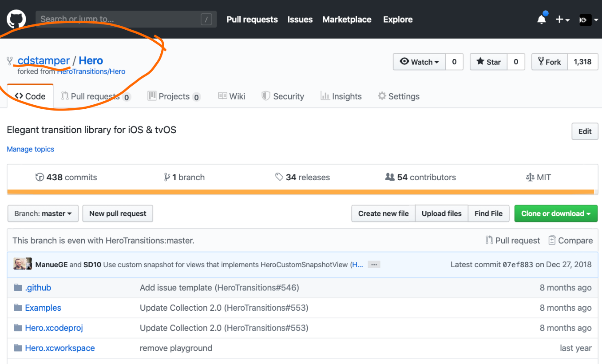This screenshot has width=602, height=364.
Task: Click the contributors people icon
Action: (x=390, y=177)
